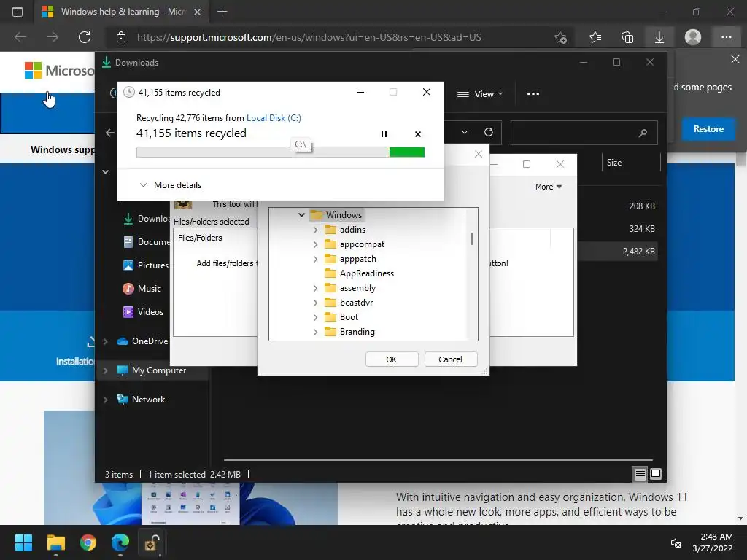The height and width of the screenshot is (560, 747).
Task: Open the padlock app on taskbar
Action: 152,542
